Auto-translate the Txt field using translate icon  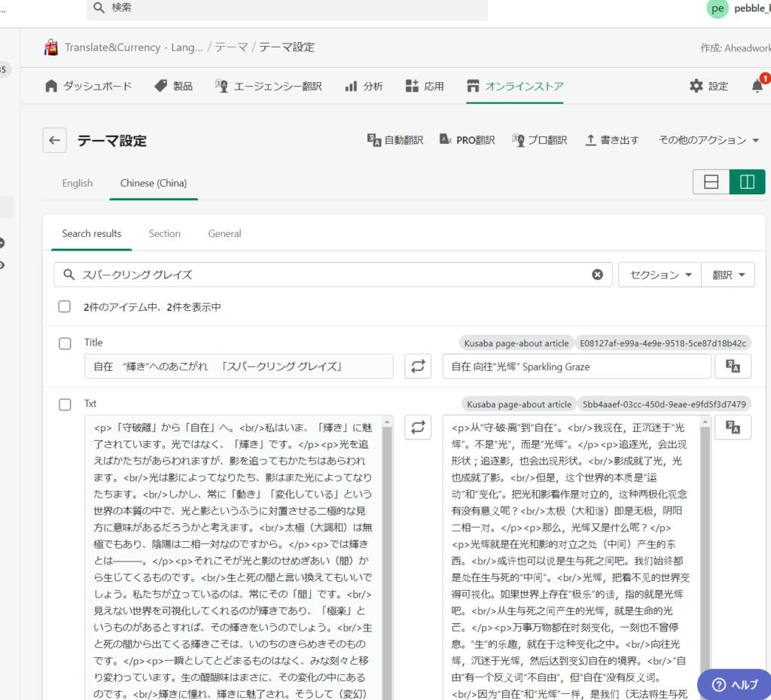733,428
